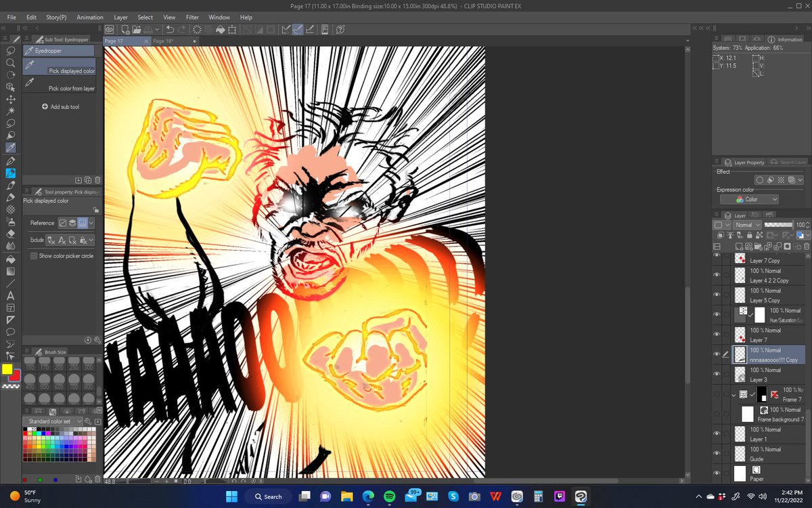Delete sub tool with trash icon
This screenshot has width=812, height=508.
[97, 179]
